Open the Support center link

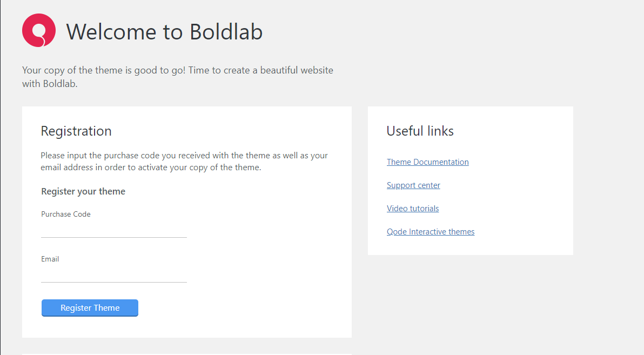(x=413, y=185)
